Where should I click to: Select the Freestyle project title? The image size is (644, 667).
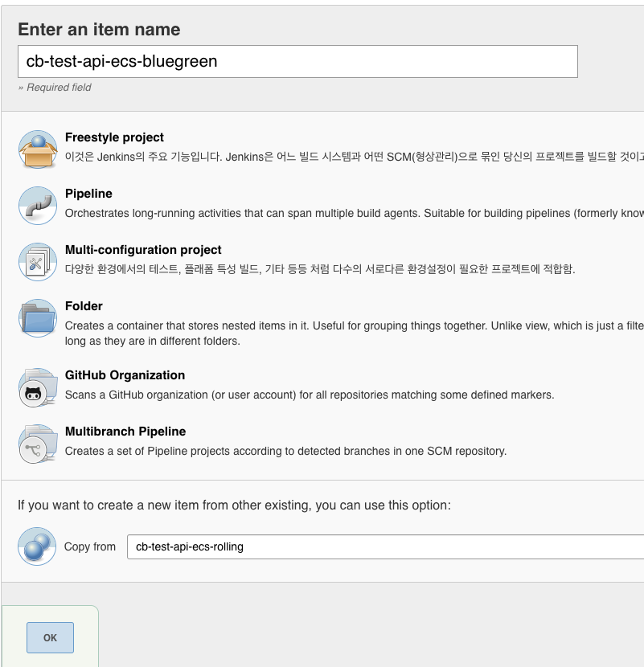[114, 137]
